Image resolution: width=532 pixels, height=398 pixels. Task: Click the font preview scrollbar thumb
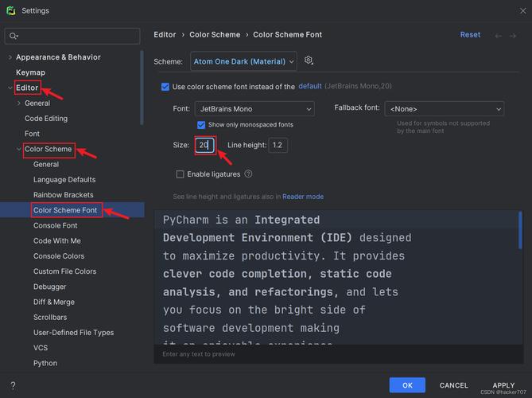(x=520, y=230)
